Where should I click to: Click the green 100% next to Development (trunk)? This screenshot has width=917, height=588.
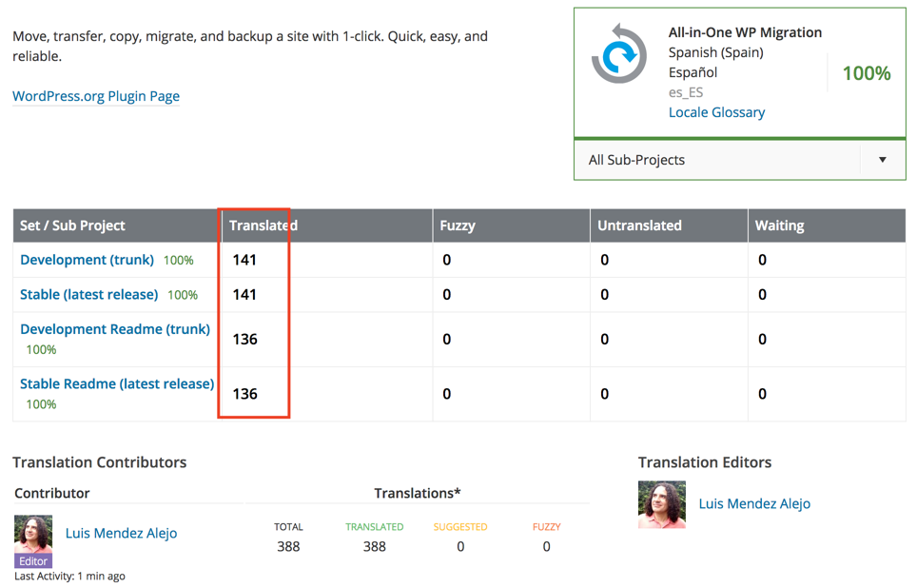pos(179,261)
